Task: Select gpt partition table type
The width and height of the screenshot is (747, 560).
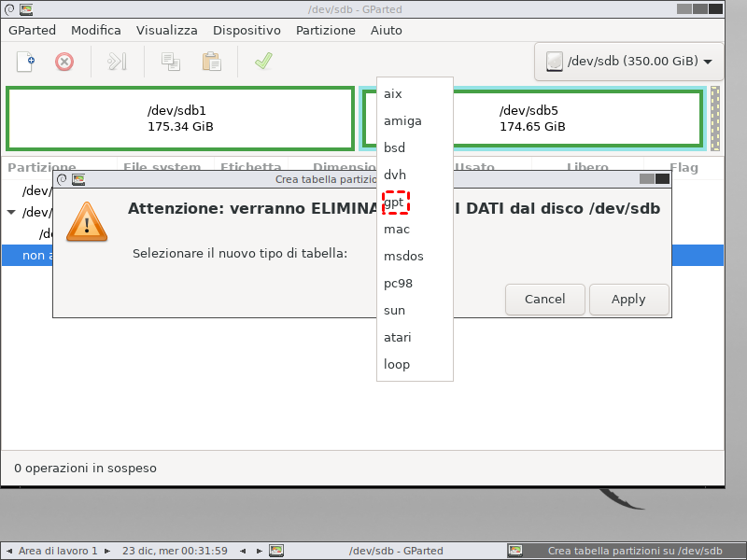Action: coord(415,202)
